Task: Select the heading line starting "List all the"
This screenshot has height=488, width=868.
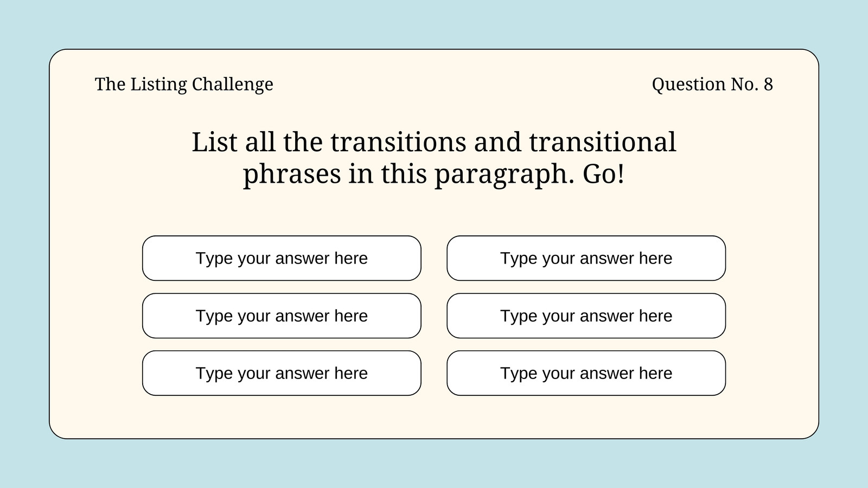Action: point(434,142)
